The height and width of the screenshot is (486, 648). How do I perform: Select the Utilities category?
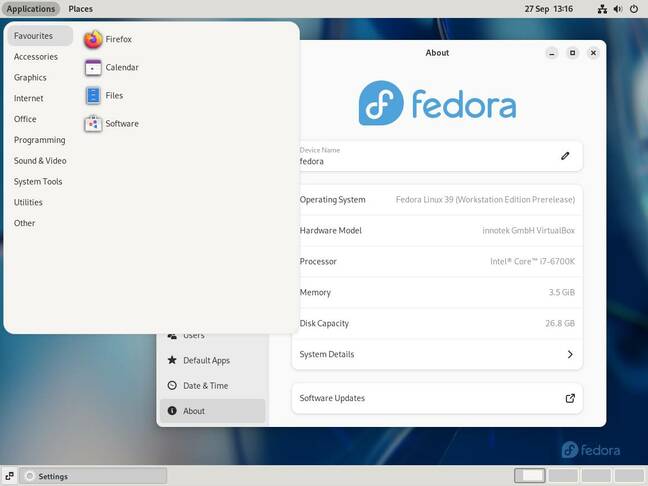(x=40, y=202)
